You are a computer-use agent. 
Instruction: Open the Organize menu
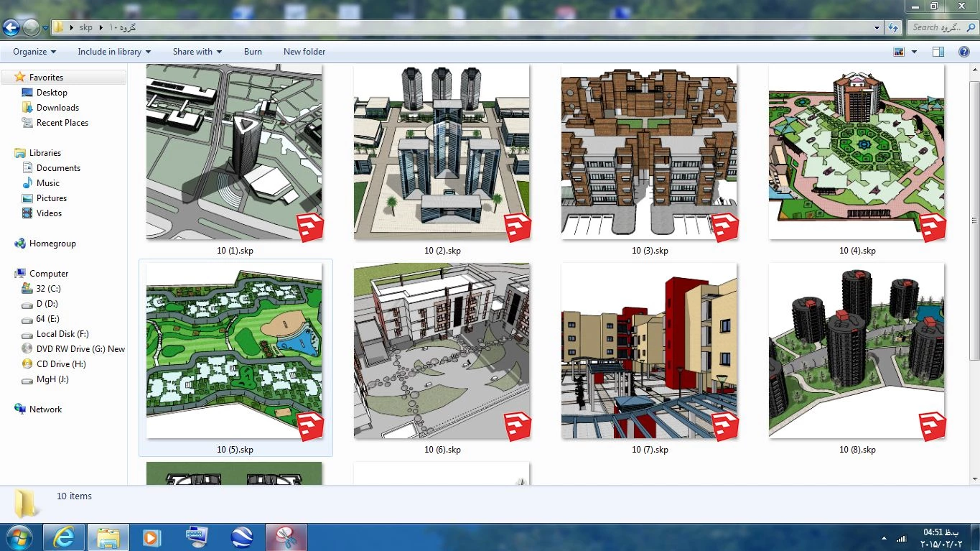click(x=34, y=52)
